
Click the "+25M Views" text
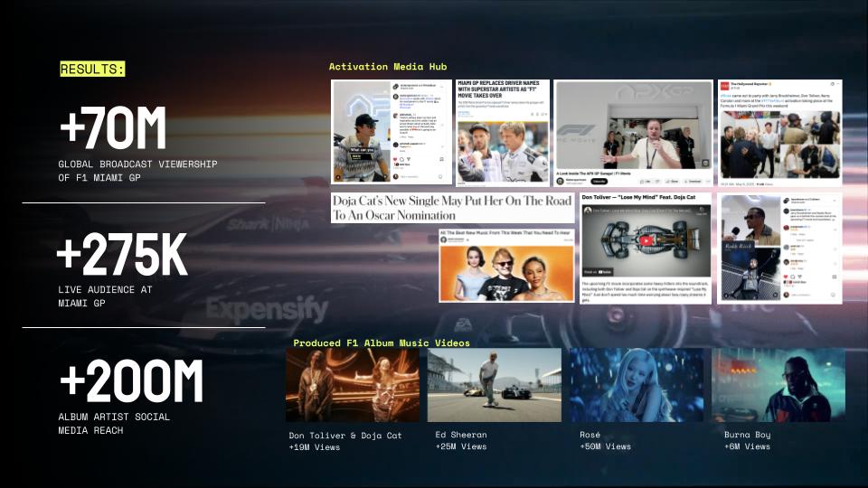461,446
